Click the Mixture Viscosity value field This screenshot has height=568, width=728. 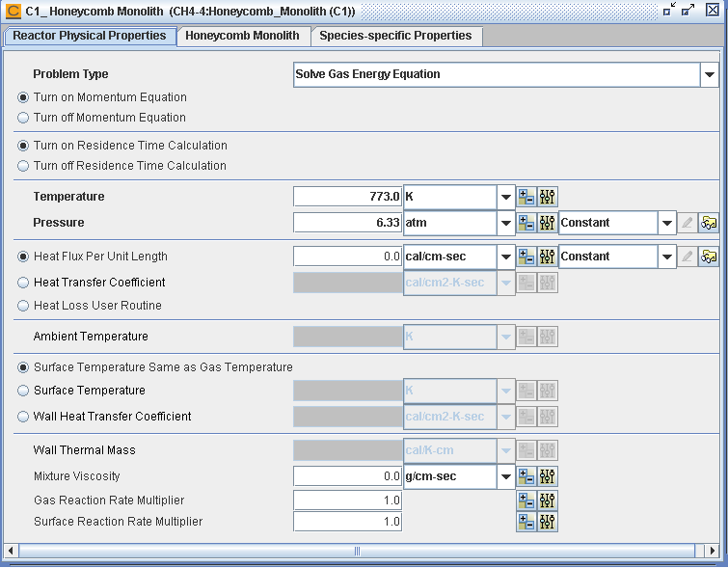coord(347,476)
